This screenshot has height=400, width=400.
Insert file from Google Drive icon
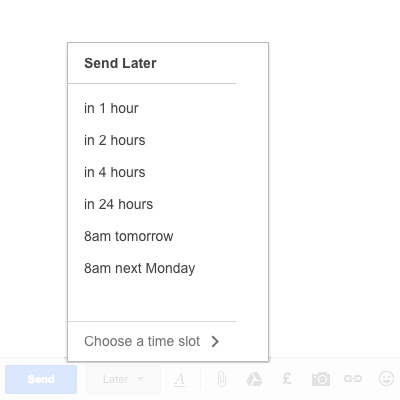(254, 379)
